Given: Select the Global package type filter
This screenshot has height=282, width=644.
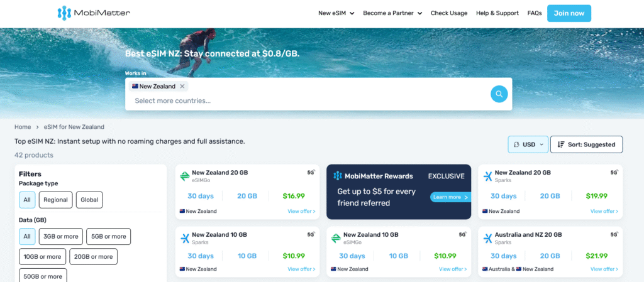Looking at the screenshot, I should click(89, 200).
